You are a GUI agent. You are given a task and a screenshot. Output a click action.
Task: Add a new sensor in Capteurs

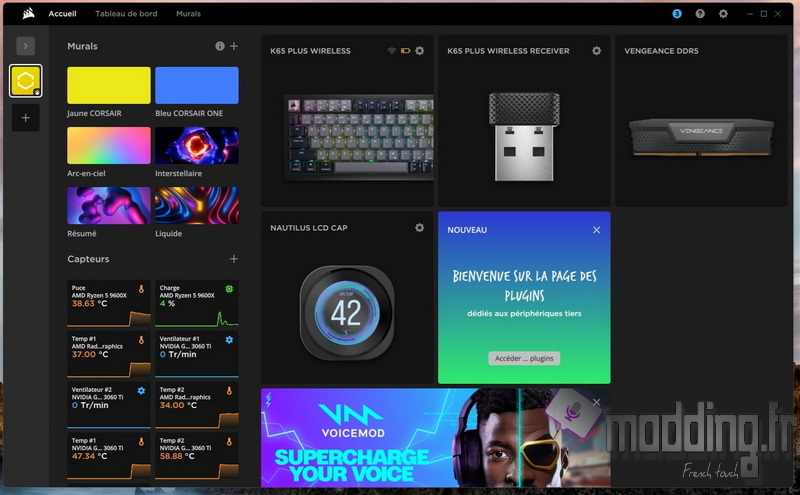[x=234, y=259]
